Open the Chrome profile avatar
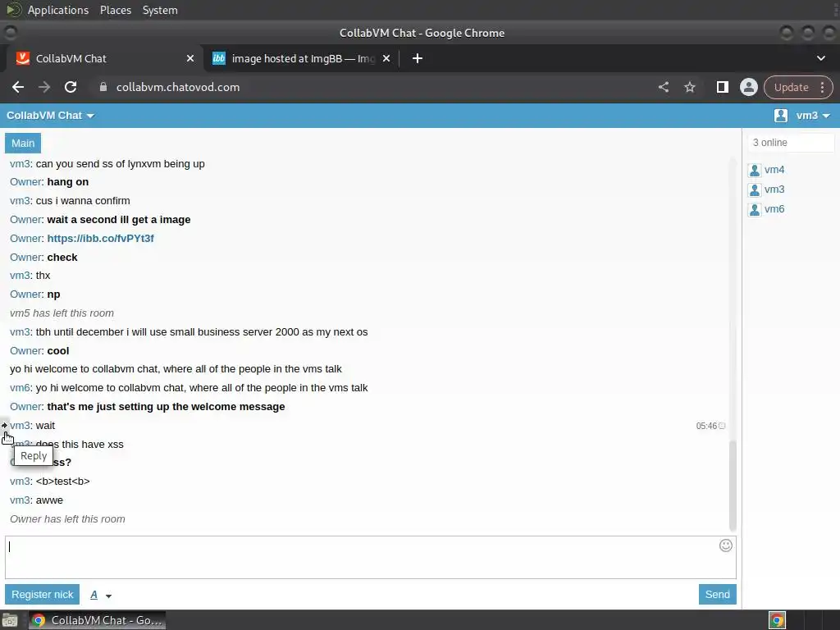 (x=748, y=87)
